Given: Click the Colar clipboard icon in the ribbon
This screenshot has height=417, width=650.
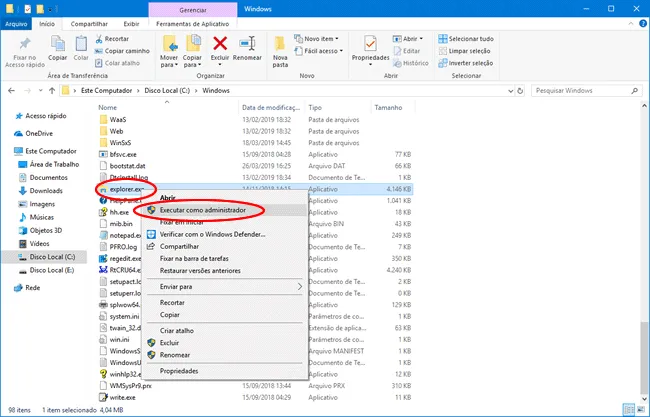Looking at the screenshot, I should pos(82,45).
